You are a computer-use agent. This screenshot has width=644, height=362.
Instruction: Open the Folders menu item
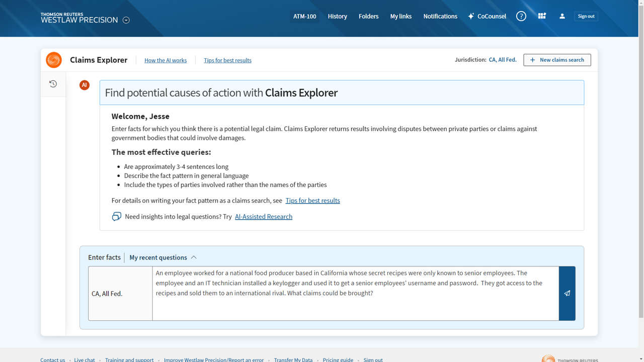click(368, 16)
